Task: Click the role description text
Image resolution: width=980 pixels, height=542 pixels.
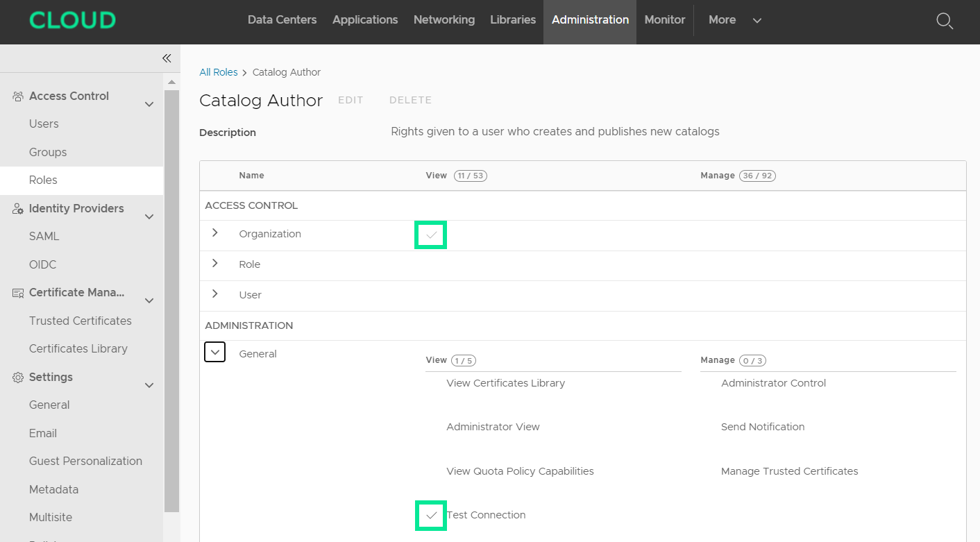Action: pyautogui.click(x=555, y=132)
